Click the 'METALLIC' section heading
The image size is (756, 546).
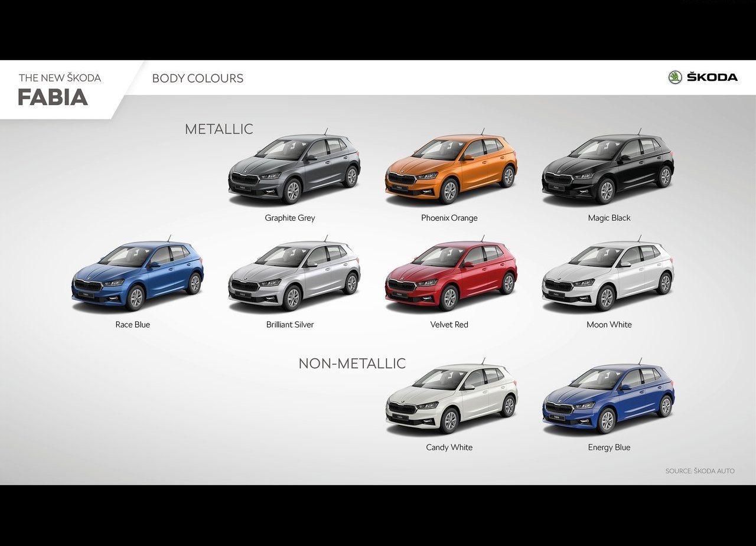point(219,129)
